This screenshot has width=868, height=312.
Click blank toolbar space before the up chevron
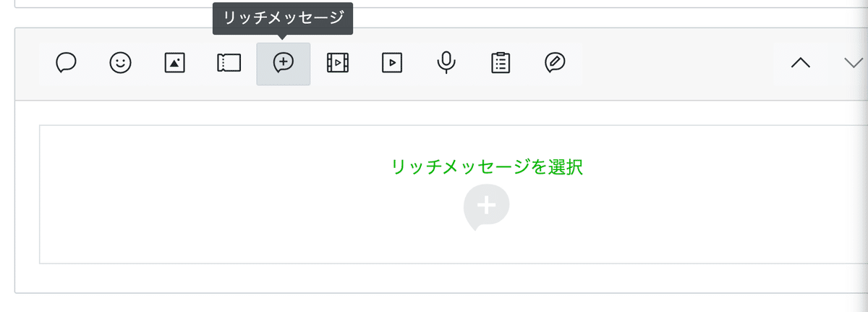[x=676, y=64]
